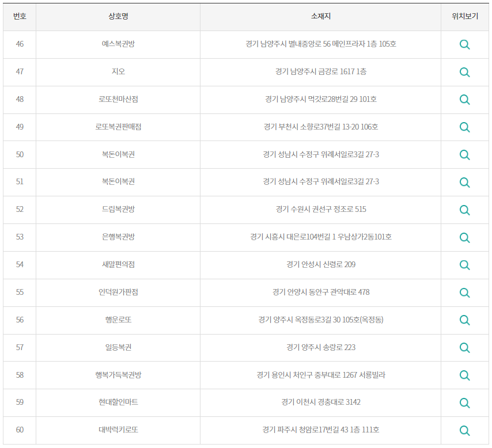View location for 대박럭키로또
The image size is (492, 448).
(x=464, y=430)
